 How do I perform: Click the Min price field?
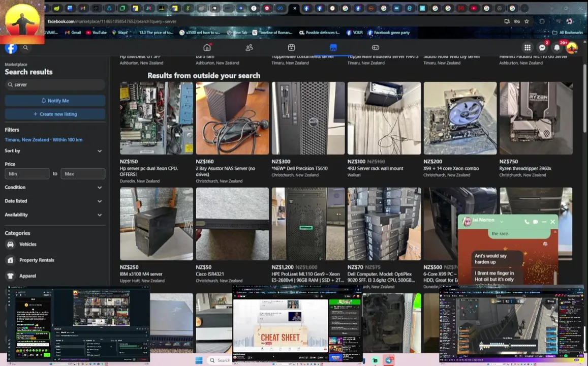click(26, 174)
